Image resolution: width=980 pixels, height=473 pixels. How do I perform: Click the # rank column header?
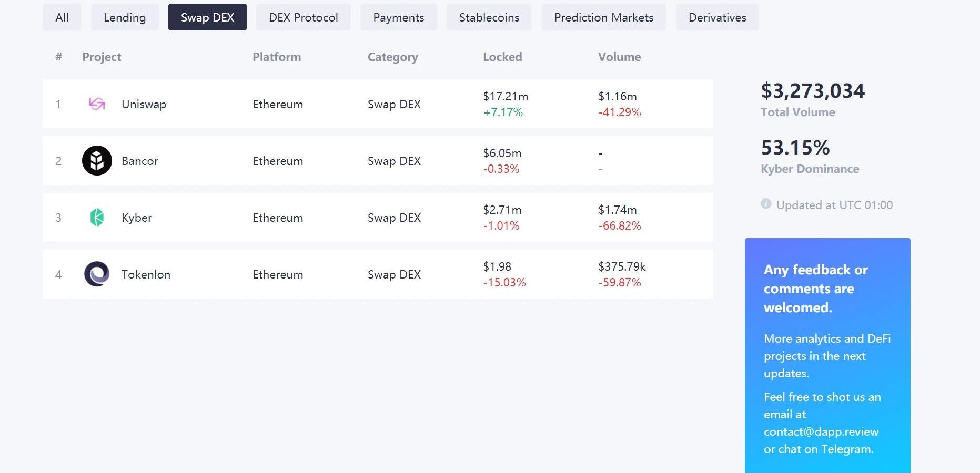(58, 57)
